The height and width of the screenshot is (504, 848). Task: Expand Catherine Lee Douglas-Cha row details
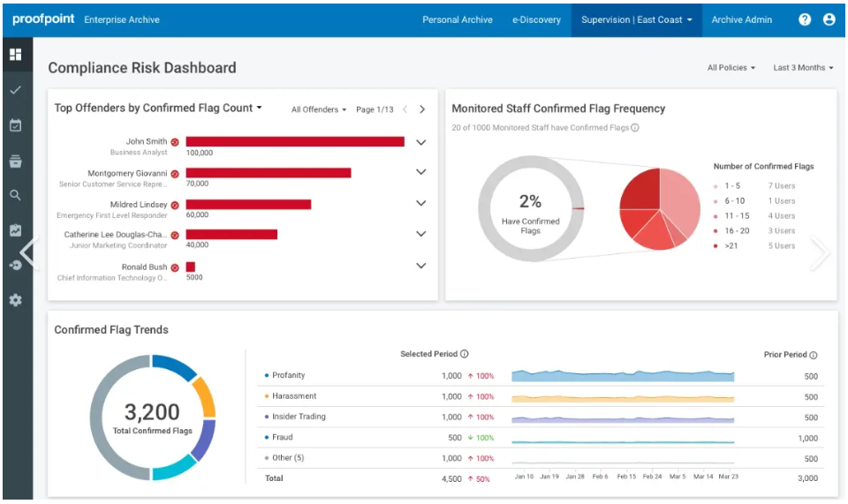tap(420, 234)
